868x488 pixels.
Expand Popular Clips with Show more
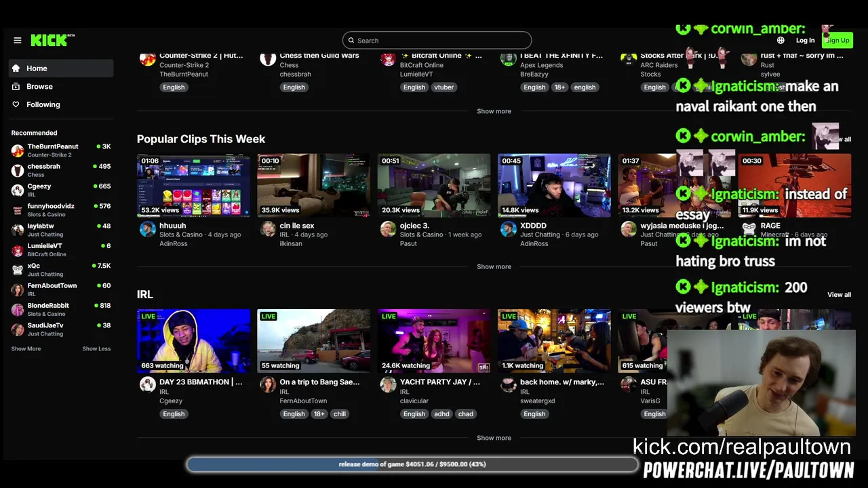pos(494,266)
